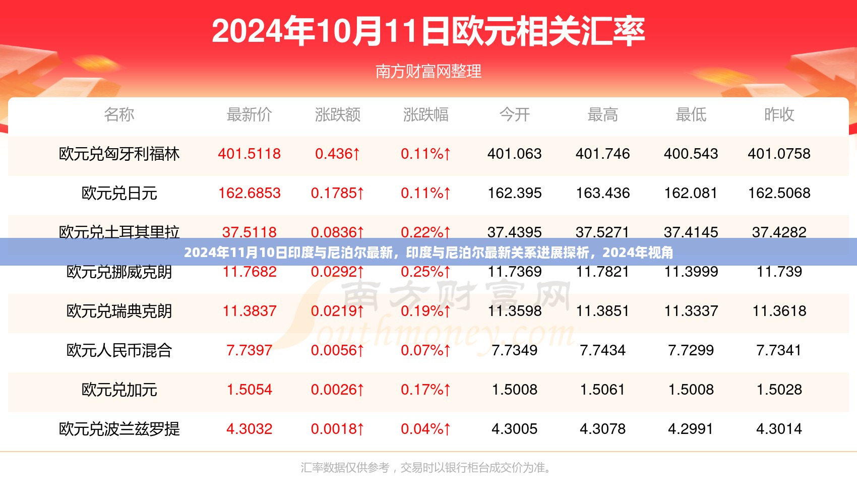Click the latest price 1.5054

[249, 390]
